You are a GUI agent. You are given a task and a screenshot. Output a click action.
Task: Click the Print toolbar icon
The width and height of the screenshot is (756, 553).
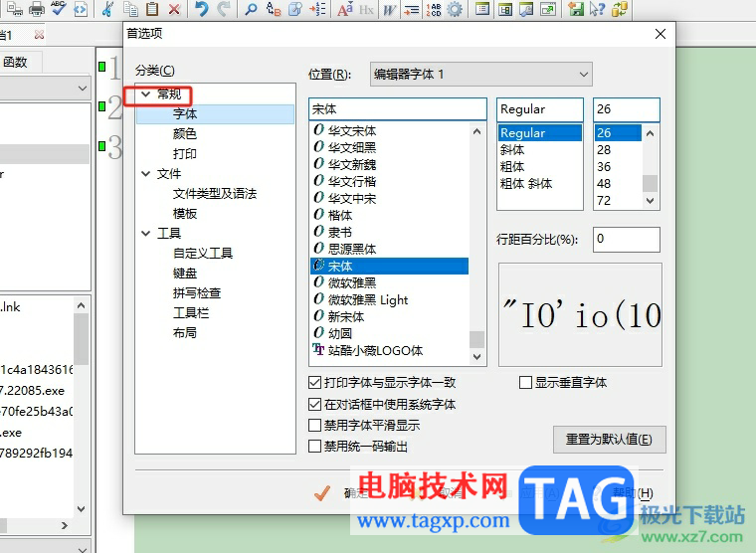(37, 8)
